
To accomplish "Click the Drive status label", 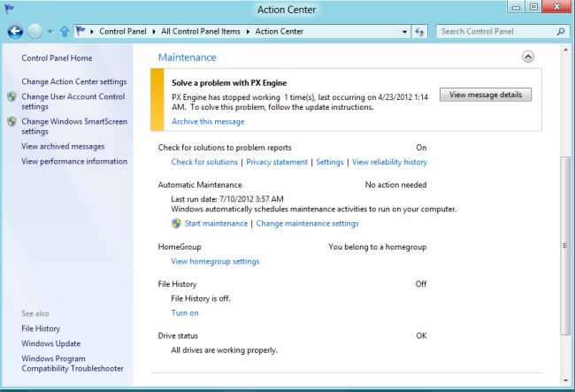I will [178, 336].
